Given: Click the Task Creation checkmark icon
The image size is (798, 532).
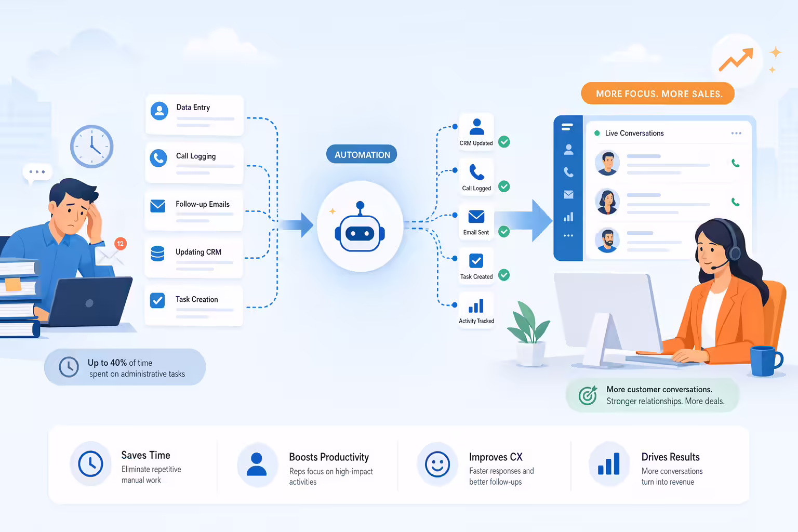Looking at the screenshot, I should coord(157,300).
